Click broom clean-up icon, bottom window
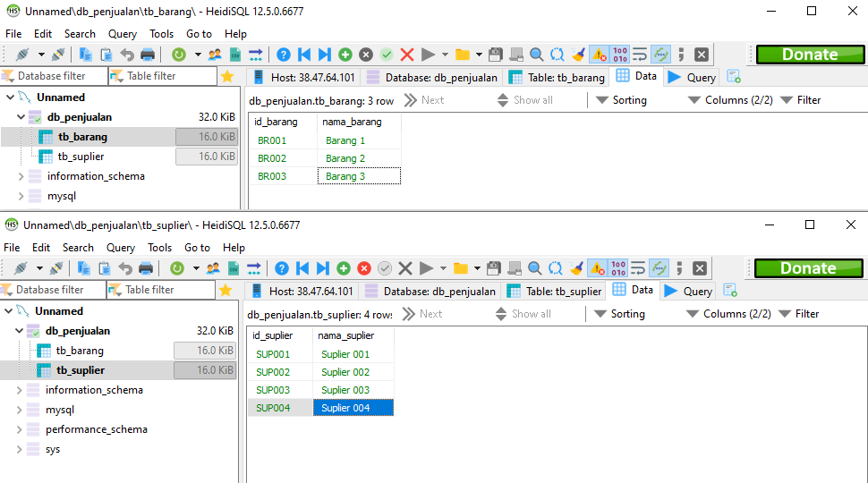868x483 pixels. pyautogui.click(x=576, y=268)
